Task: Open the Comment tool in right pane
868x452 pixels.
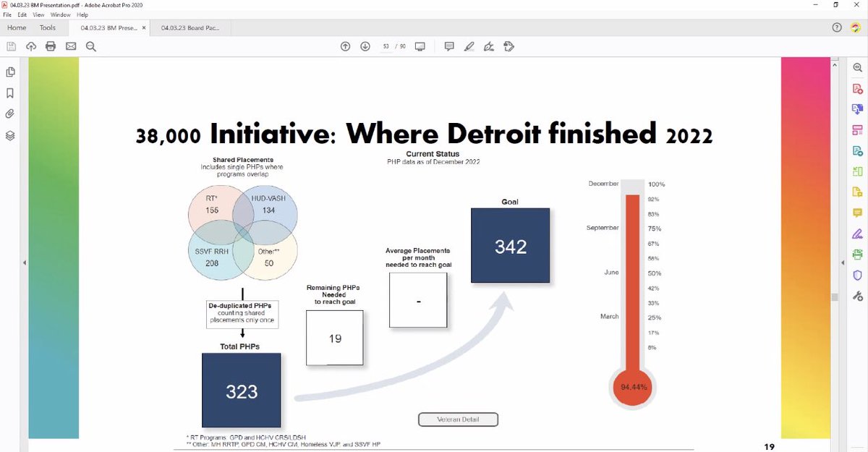Action: (858, 213)
